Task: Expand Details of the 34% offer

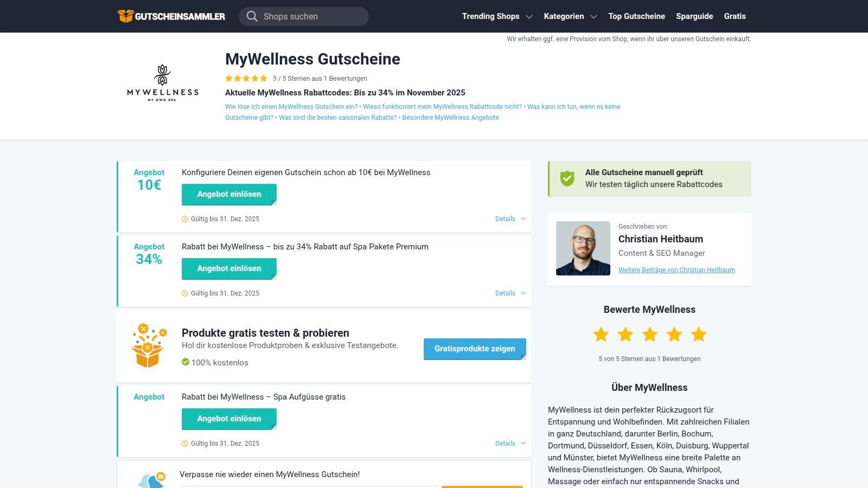Action: (x=510, y=293)
